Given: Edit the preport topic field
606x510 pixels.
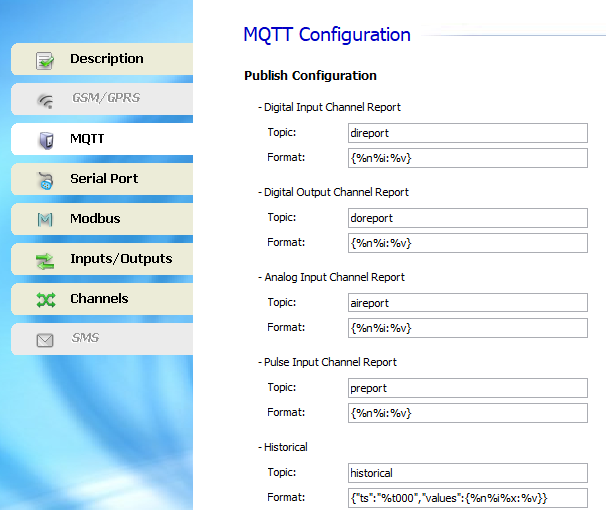Looking at the screenshot, I should [468, 388].
